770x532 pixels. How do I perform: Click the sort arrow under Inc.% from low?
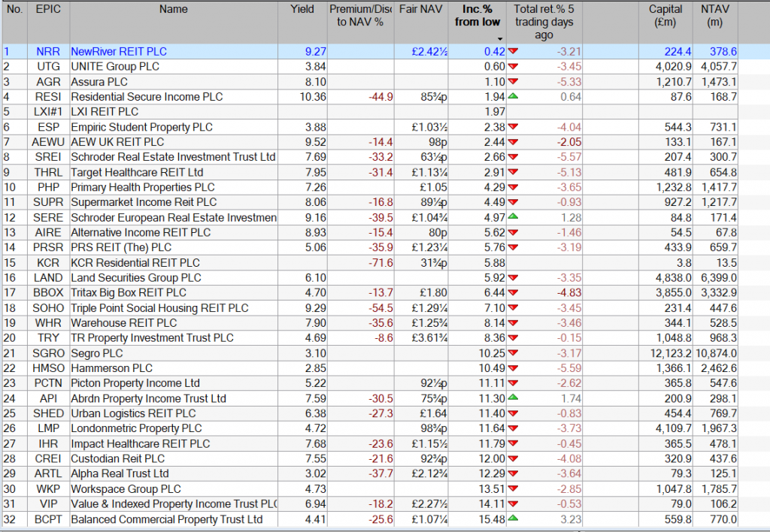click(500, 39)
